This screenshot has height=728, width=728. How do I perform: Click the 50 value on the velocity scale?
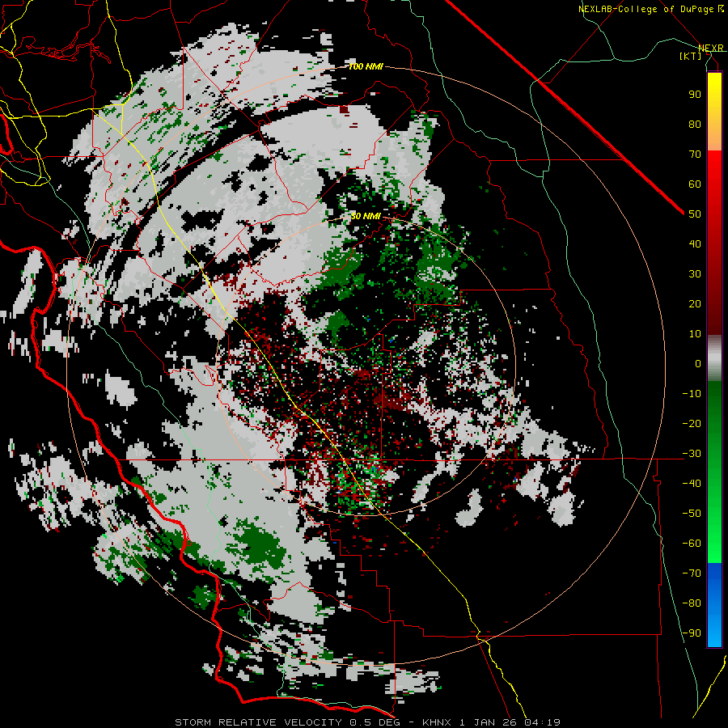[695, 214]
